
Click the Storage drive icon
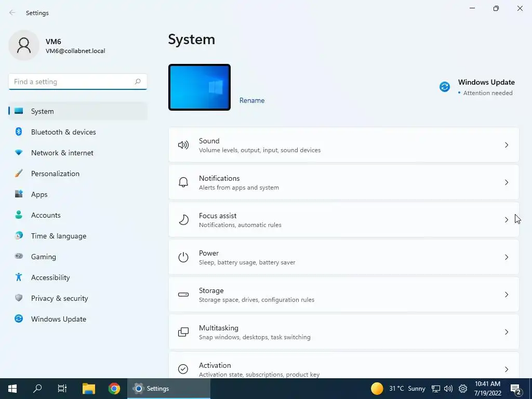(x=183, y=295)
